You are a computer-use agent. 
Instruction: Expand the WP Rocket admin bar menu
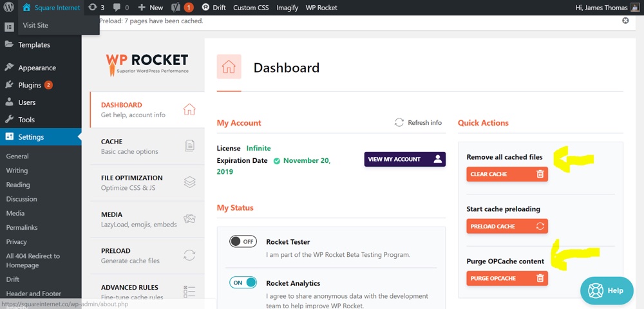point(321,7)
